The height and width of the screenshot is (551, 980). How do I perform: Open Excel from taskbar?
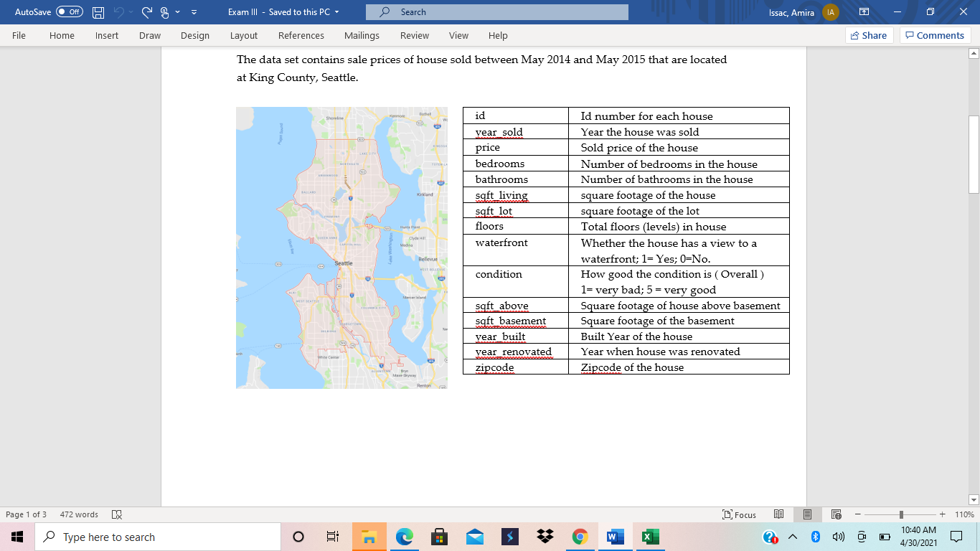coord(650,537)
